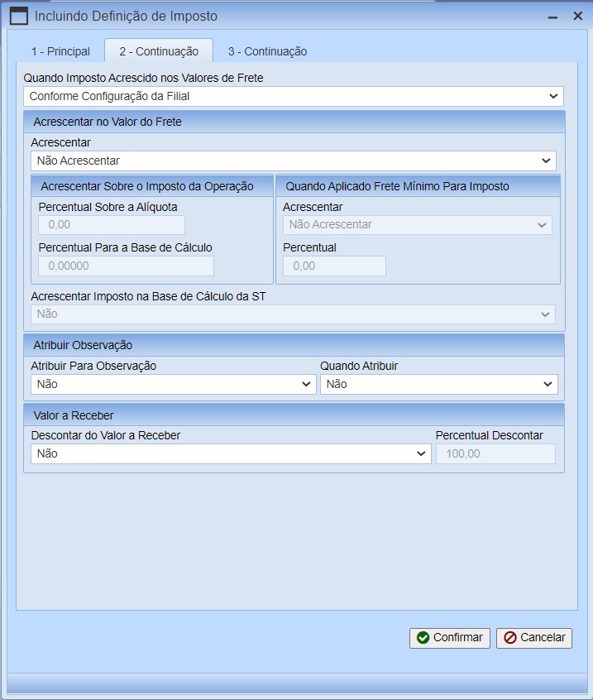
Task: Click the red prohibit icon on Cancelar
Action: pyautogui.click(x=510, y=638)
